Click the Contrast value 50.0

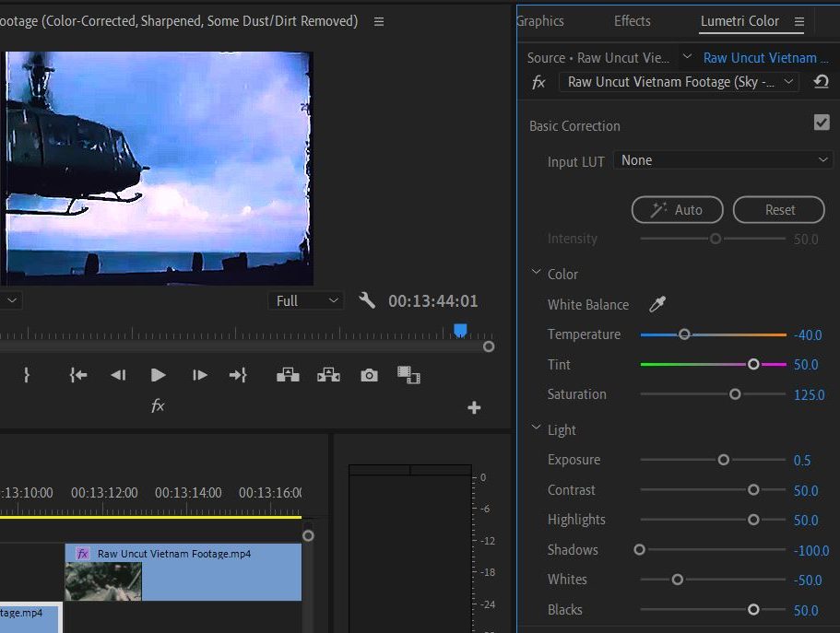[806, 490]
